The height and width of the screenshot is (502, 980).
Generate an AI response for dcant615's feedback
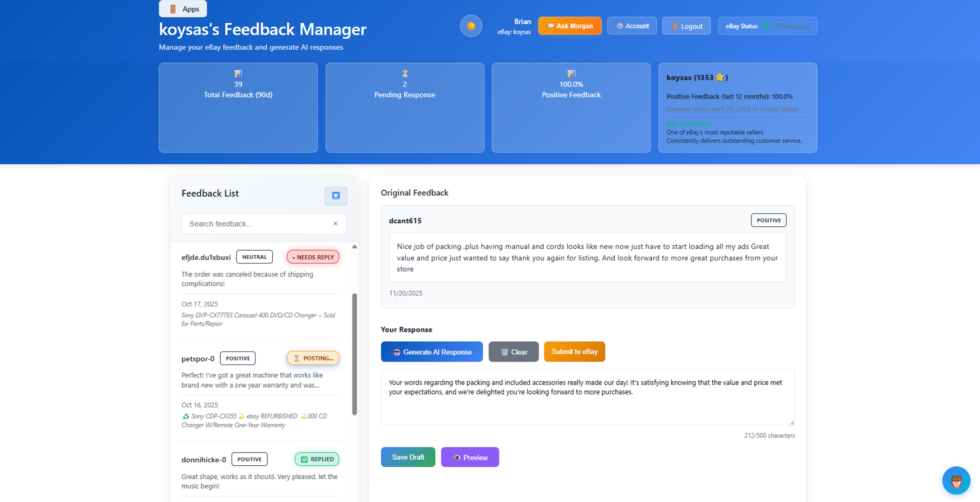point(432,352)
